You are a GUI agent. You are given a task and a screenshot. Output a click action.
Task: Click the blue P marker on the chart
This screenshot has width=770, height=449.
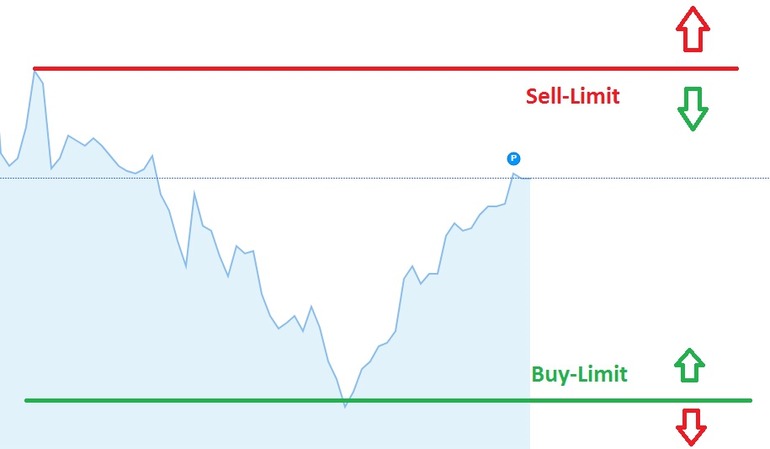(x=513, y=158)
